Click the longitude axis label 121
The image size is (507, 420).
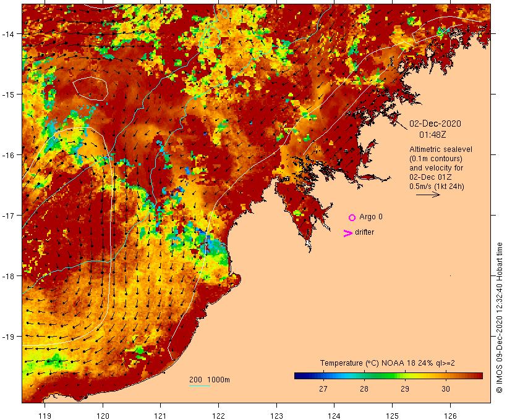pyautogui.click(x=160, y=416)
